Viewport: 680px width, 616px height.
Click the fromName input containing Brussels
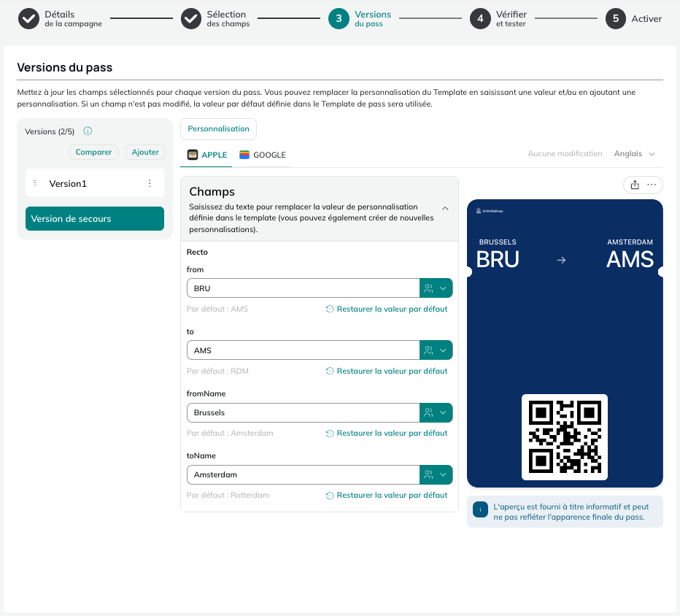tap(303, 412)
